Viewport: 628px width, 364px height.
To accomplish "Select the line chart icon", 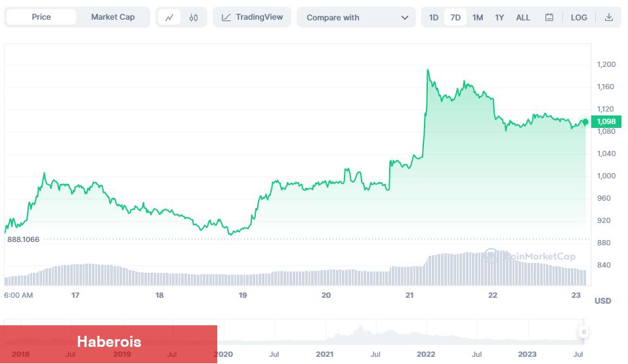I will (169, 17).
